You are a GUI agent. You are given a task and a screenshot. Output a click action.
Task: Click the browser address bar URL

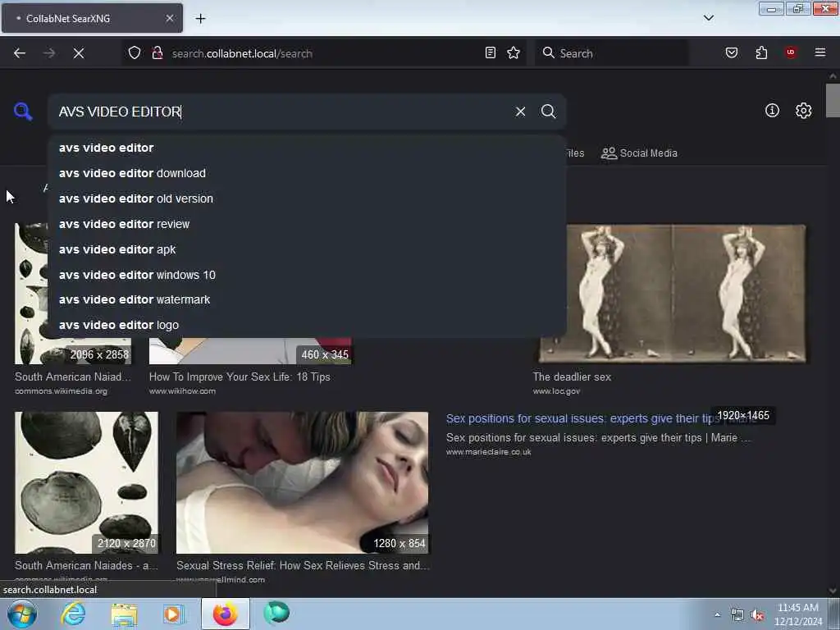point(242,53)
